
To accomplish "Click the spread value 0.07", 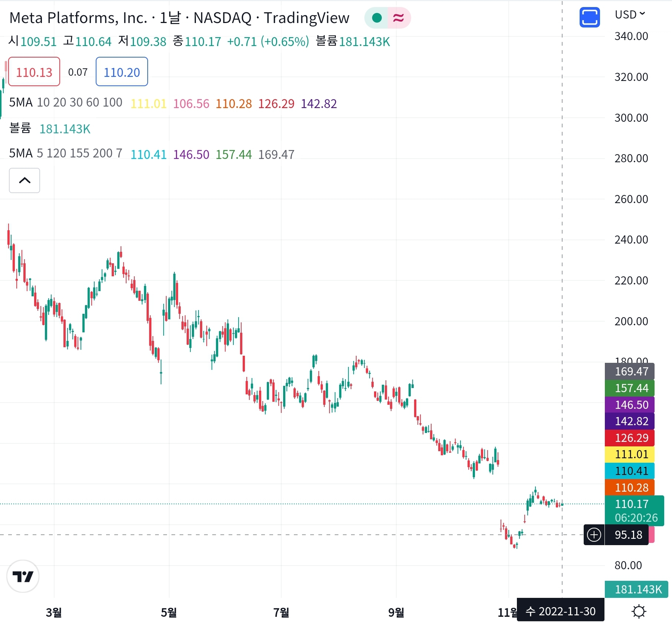I will (78, 72).
